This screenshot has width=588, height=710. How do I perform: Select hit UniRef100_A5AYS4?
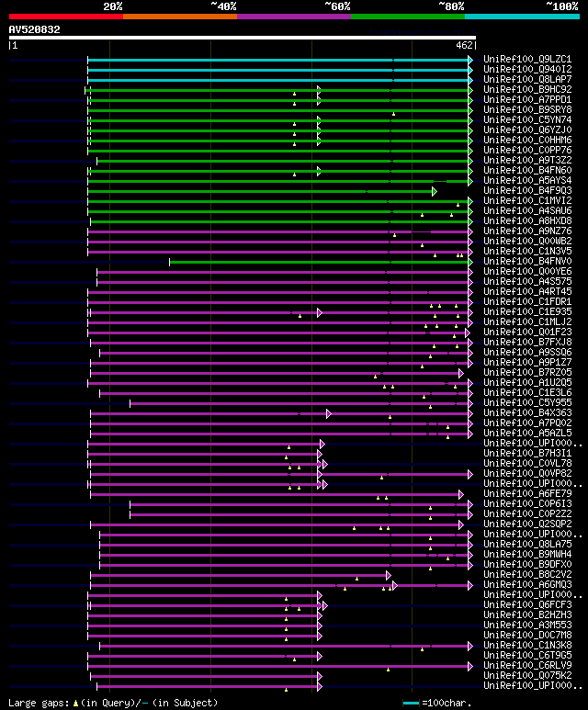click(x=527, y=181)
